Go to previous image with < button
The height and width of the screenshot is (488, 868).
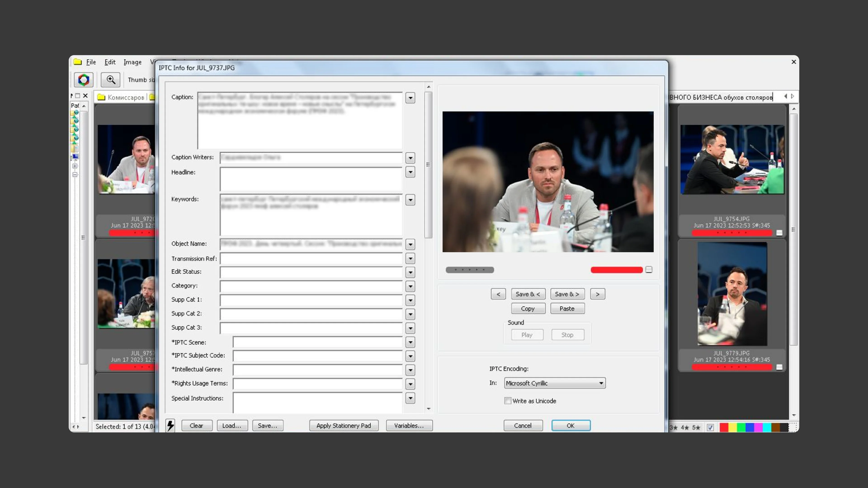tap(498, 294)
